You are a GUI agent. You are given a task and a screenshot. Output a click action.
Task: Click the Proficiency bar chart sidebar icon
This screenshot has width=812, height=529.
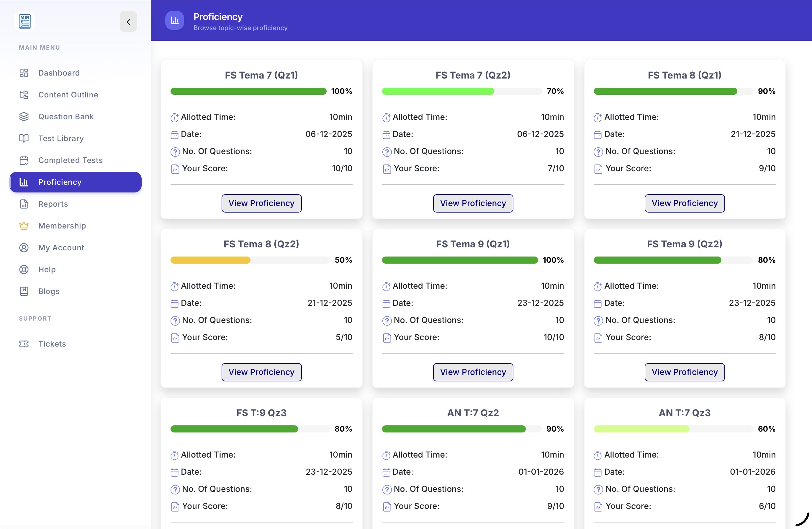[24, 182]
